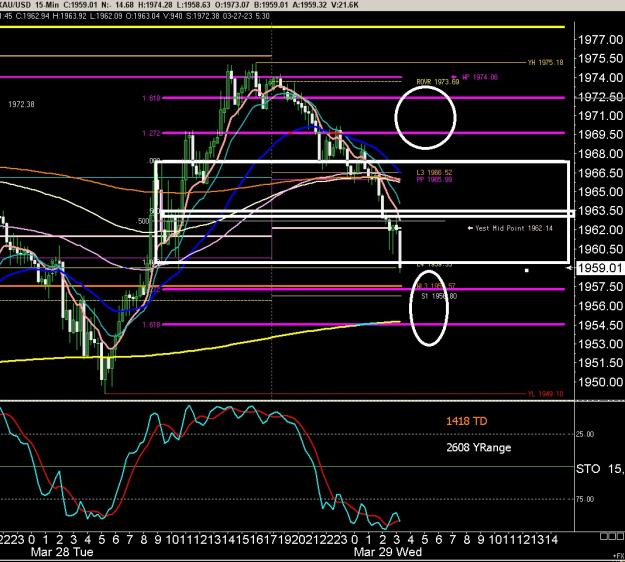Click the 1962.00 price axis label
The height and width of the screenshot is (562, 625).
[x=600, y=230]
